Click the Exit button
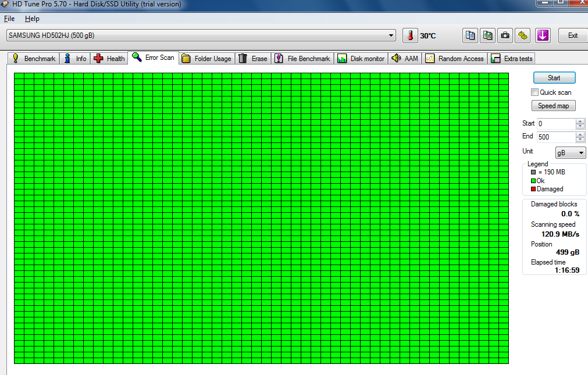The image size is (588, 375). tap(573, 35)
